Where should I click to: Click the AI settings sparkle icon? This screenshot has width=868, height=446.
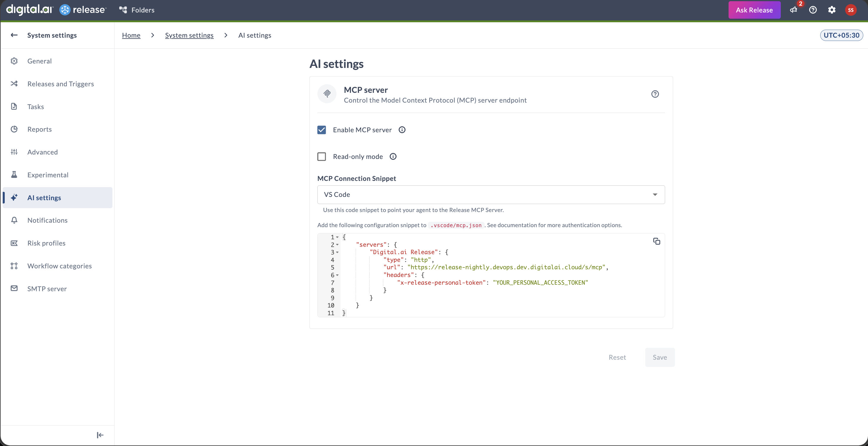14,197
